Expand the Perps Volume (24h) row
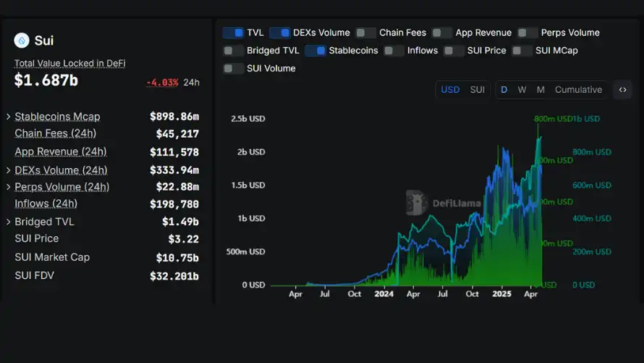Screen dimensions: 644x363 [8, 187]
